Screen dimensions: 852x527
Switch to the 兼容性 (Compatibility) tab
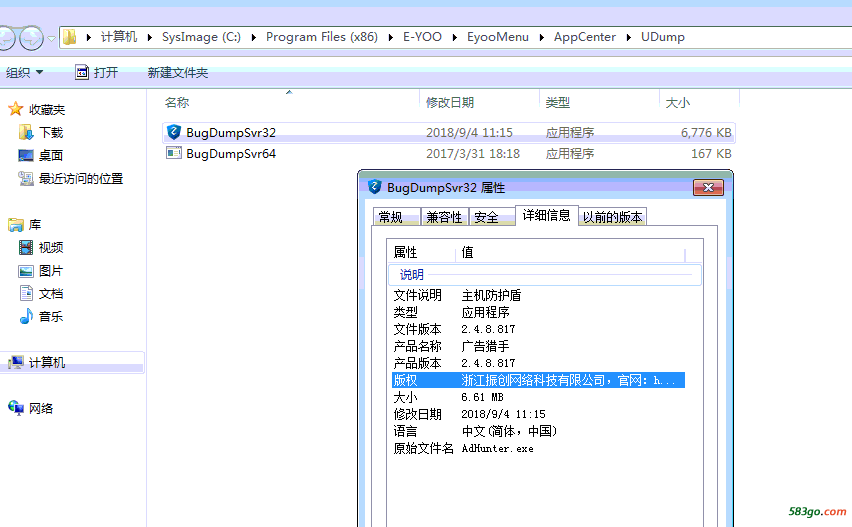click(x=444, y=217)
